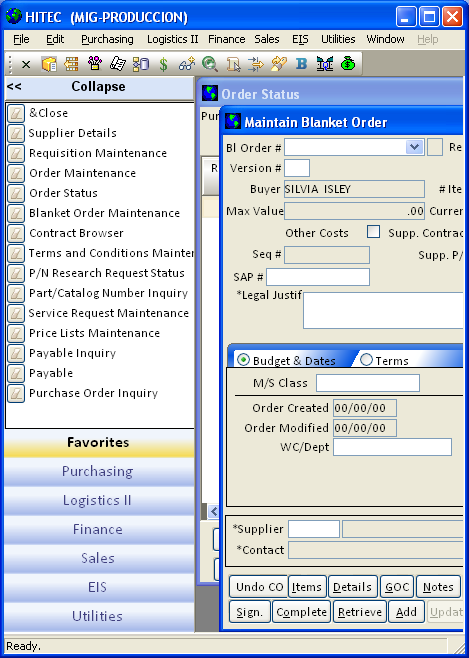Screen dimensions: 469x658
Task: Click the SAP # input field
Action: pyautogui.click(x=318, y=277)
